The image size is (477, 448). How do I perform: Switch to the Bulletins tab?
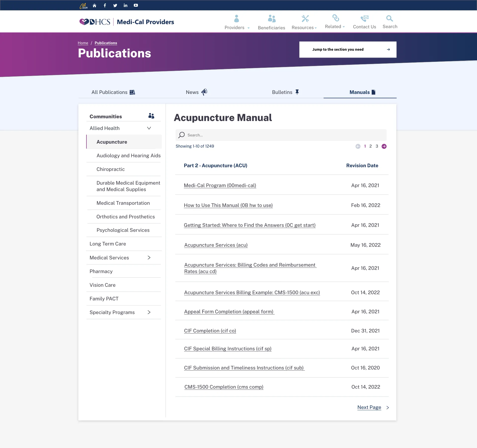[x=285, y=92]
